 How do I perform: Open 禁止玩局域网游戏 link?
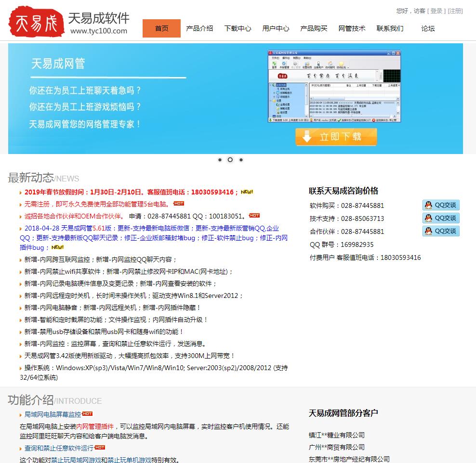(76, 460)
